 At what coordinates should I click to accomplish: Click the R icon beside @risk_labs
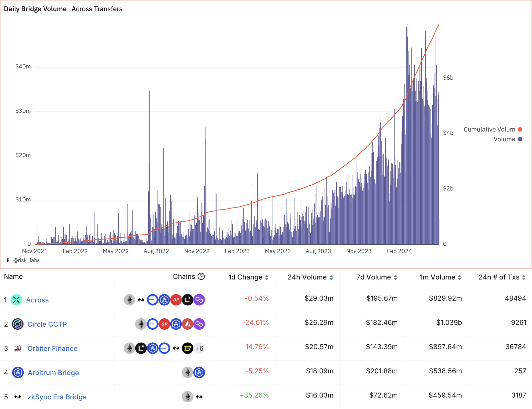[x=8, y=260]
